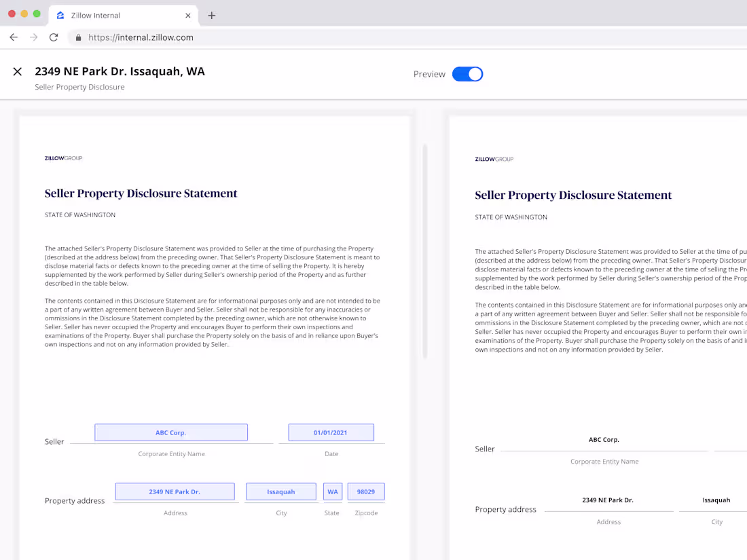The height and width of the screenshot is (560, 747).
Task: Click the browser forward arrow icon
Action: tap(33, 37)
